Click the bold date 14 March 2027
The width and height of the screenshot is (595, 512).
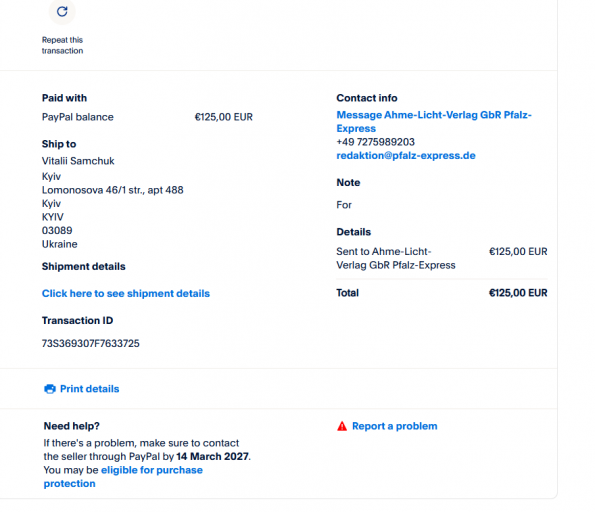pyautogui.click(x=212, y=457)
